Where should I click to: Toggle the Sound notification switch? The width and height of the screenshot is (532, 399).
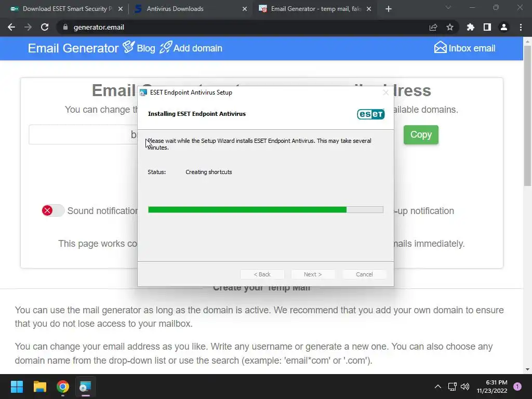53,211
